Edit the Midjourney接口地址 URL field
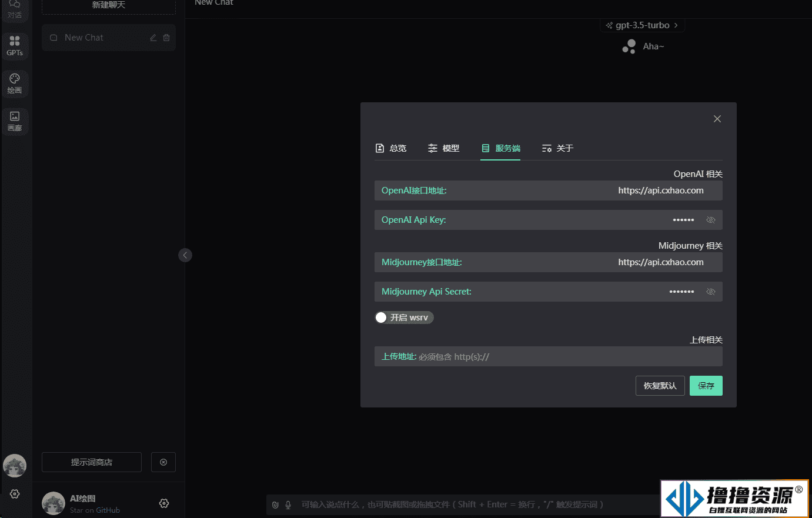Viewport: 812px width, 518px height. click(549, 262)
